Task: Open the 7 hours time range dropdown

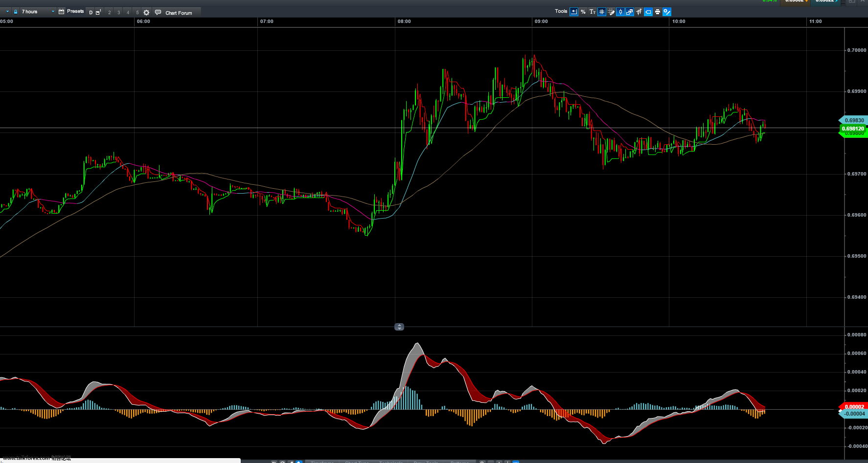Action: coord(38,12)
